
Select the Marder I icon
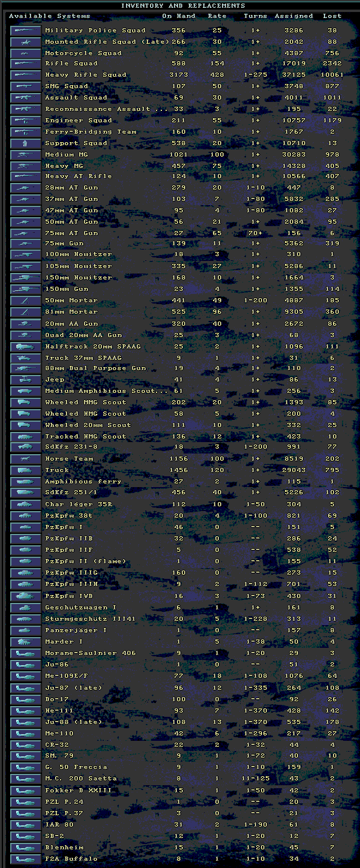[x=26, y=641]
